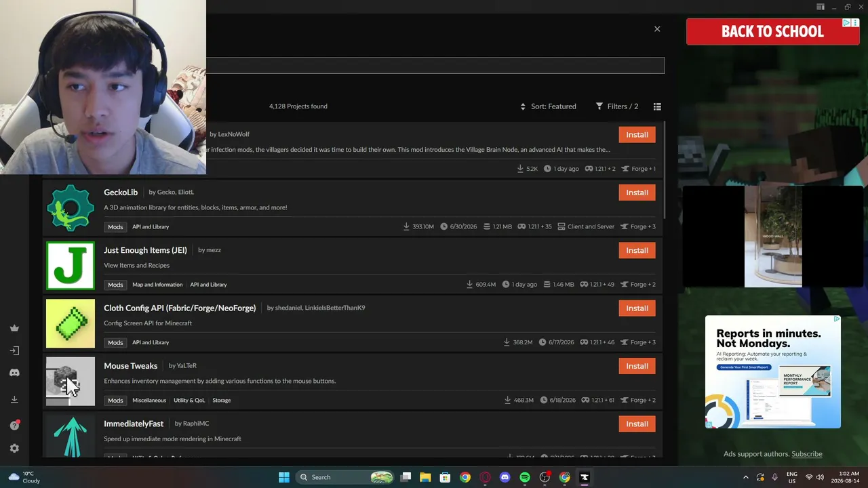Open the GeckoLib project title
The image size is (868, 488).
click(121, 192)
